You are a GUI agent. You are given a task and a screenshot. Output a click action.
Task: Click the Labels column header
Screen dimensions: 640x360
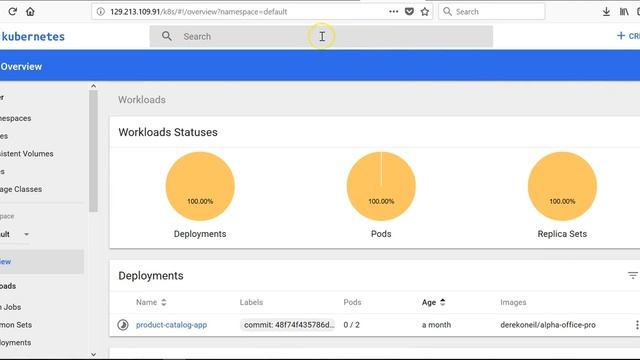pos(251,302)
